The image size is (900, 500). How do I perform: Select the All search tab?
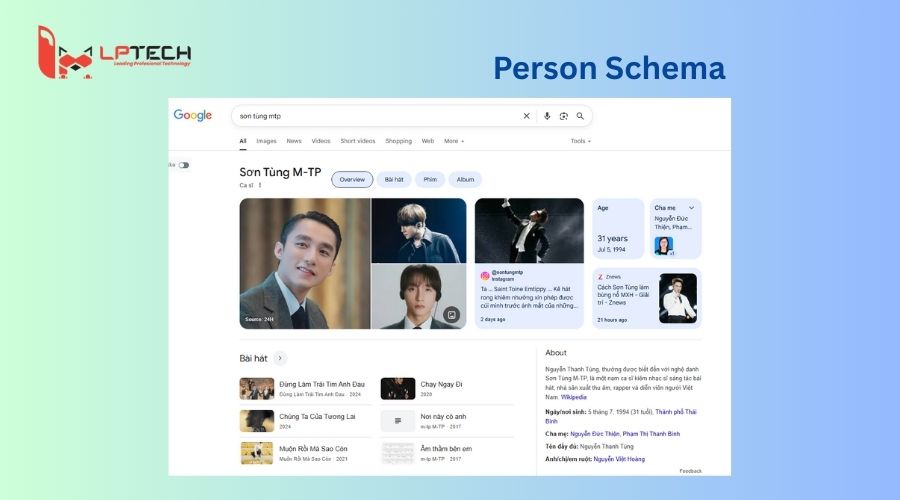tap(243, 141)
